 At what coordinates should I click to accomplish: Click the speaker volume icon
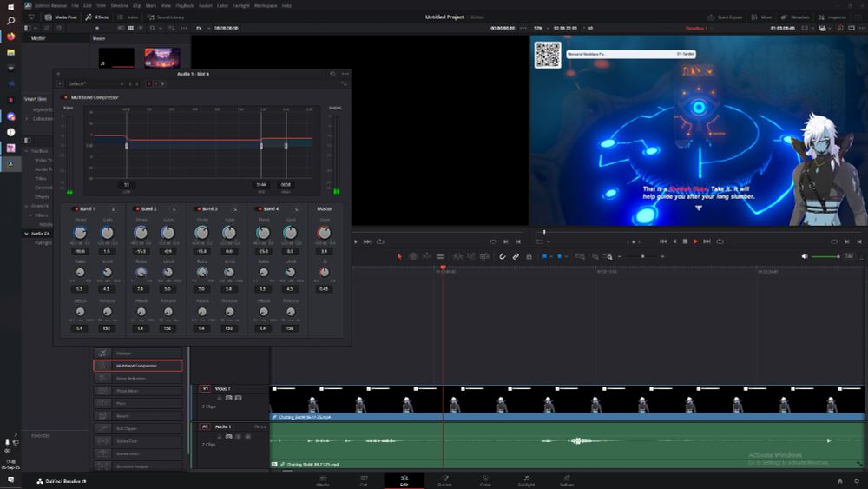tap(805, 256)
